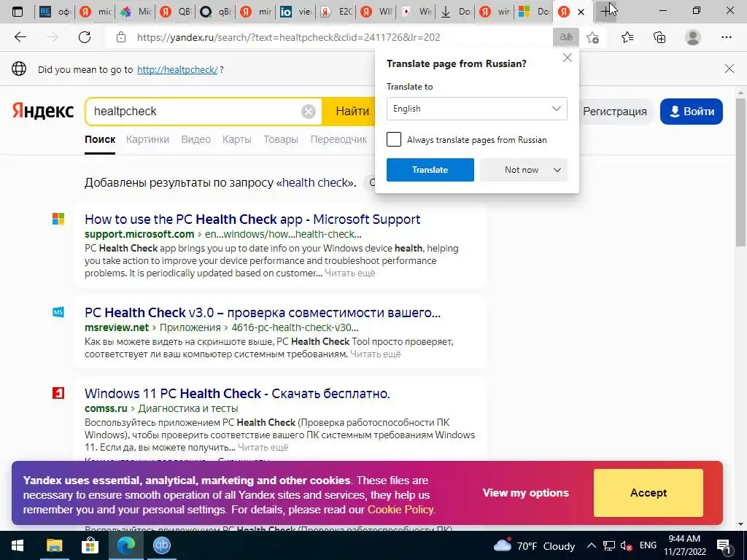Viewport: 747px width, 560px height.
Task: Click the translate icon in the address bar
Action: (x=565, y=37)
